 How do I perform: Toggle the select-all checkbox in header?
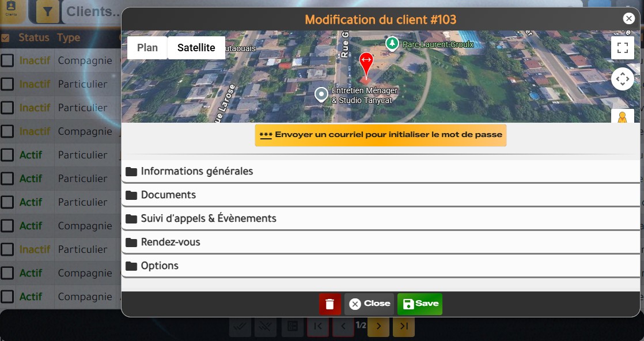6,38
